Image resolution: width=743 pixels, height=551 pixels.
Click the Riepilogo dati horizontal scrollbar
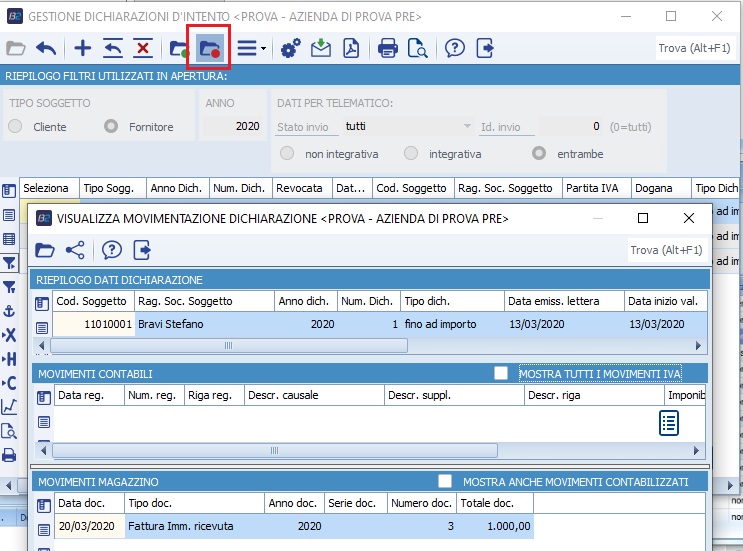click(x=228, y=345)
